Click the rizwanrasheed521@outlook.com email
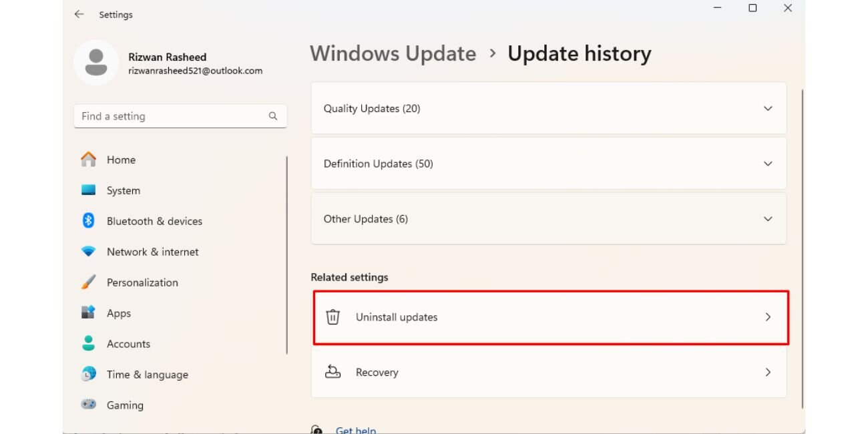 point(195,71)
